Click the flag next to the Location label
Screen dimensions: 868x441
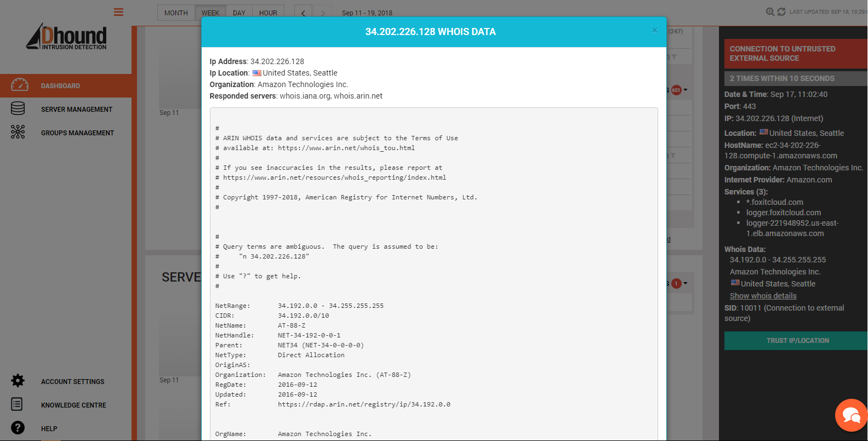(763, 132)
